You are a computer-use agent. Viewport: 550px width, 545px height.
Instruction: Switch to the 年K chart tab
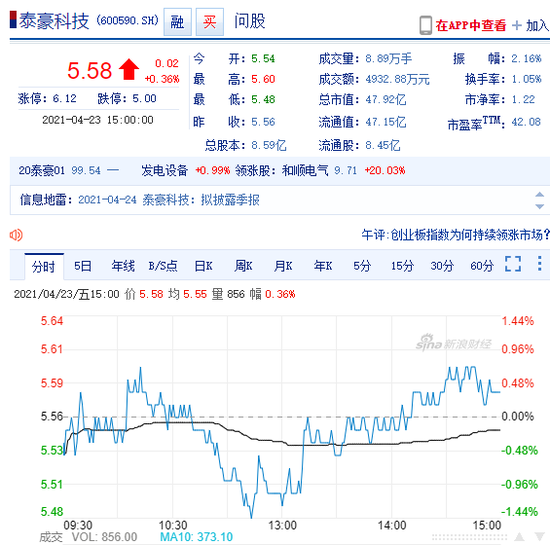(323, 266)
